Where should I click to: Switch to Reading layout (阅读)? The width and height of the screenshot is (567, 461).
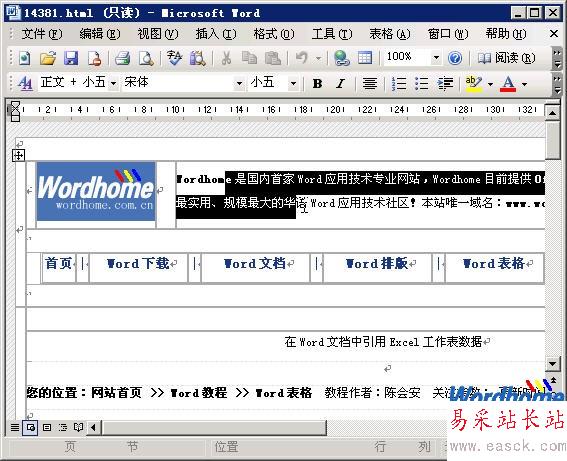[506, 58]
